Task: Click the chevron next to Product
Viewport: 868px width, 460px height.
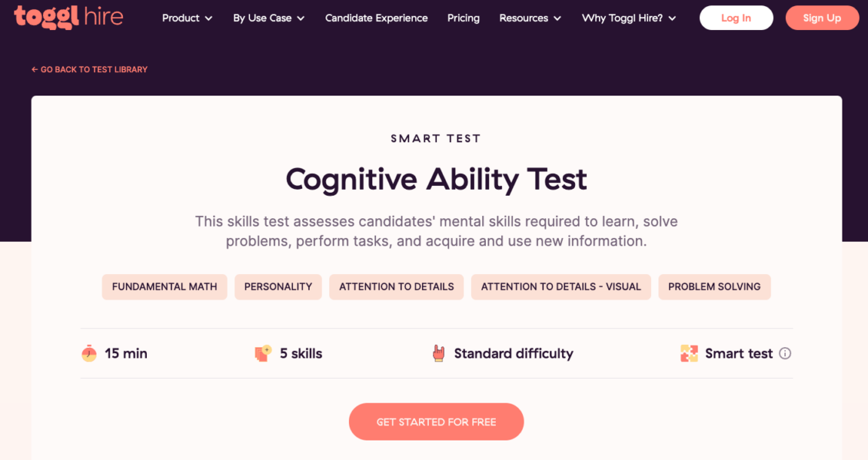Action: 209,18
